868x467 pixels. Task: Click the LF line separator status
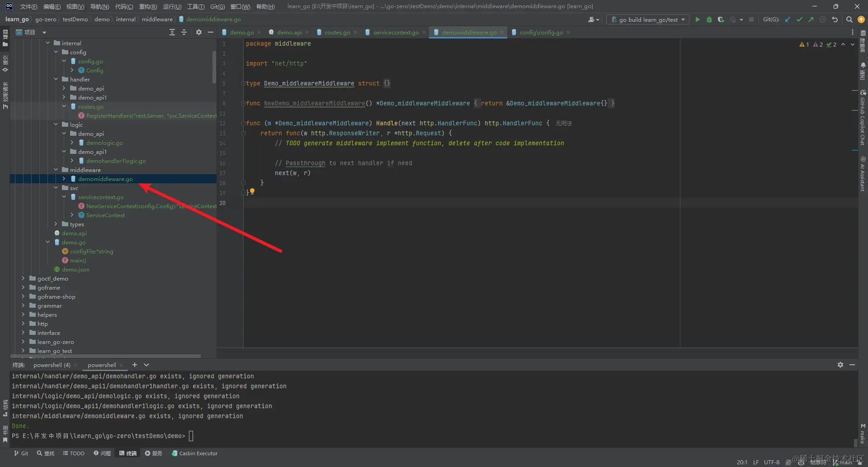point(756,462)
